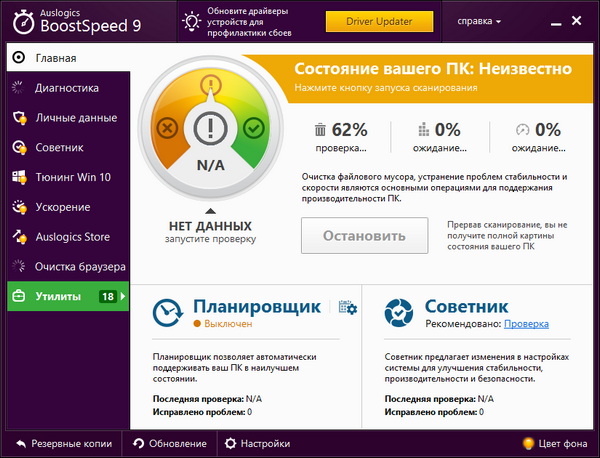Click the 18 utilities count badge
The width and height of the screenshot is (600, 458).
click(x=108, y=297)
